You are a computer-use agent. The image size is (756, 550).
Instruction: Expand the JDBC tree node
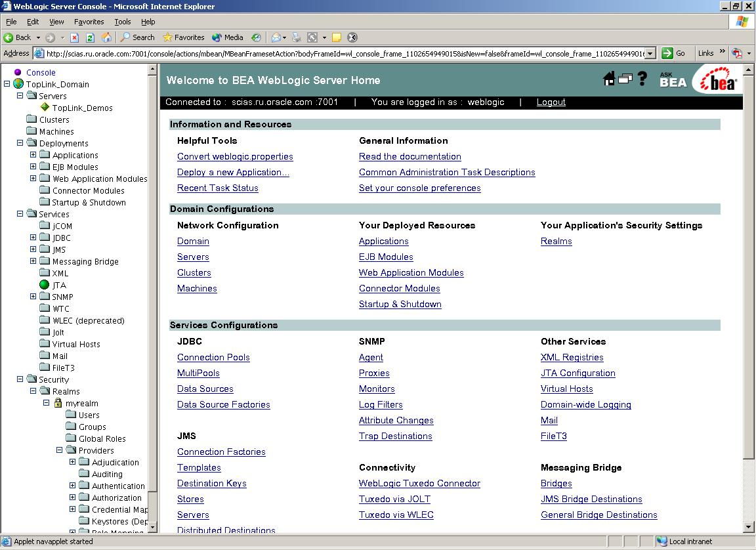[33, 237]
